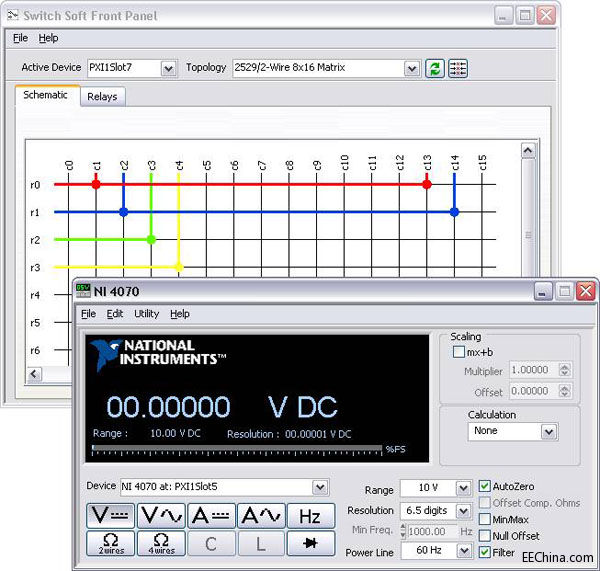Viewport: 600px width, 571px height.
Task: Open File menu in Switch Soft Front Panel
Action: 20,38
